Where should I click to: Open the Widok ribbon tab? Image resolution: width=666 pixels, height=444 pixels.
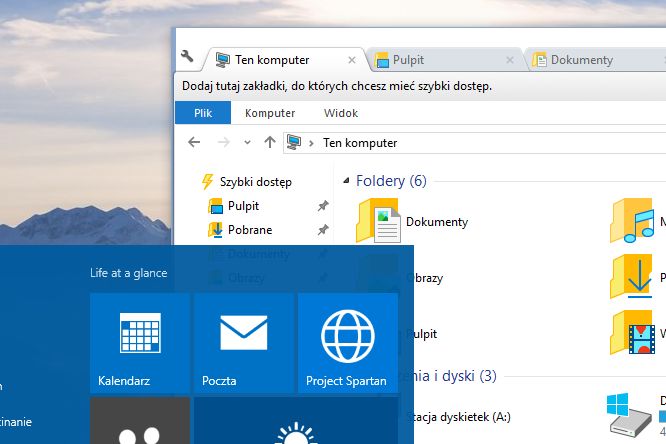(341, 113)
